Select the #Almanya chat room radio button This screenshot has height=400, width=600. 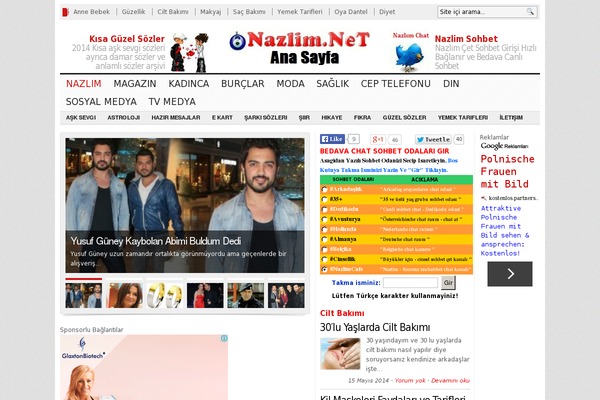324,239
